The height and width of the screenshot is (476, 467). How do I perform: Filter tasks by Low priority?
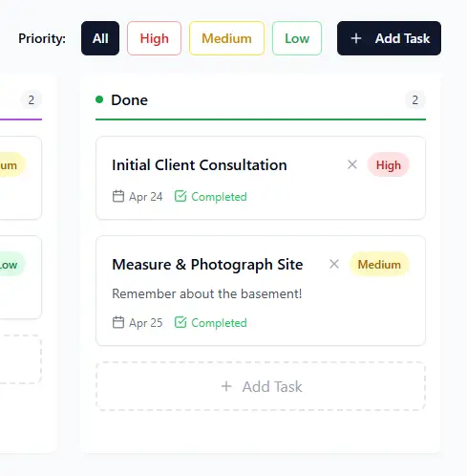[297, 38]
